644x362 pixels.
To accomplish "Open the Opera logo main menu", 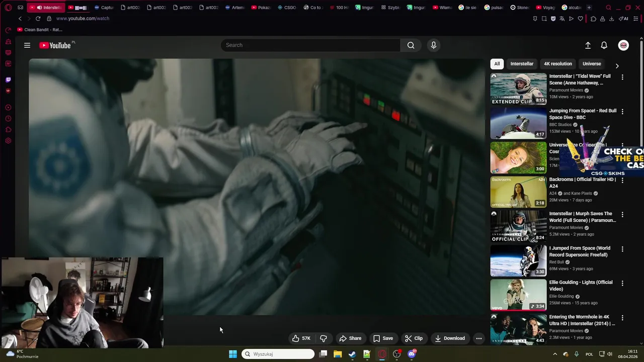I will pyautogui.click(x=8, y=8).
